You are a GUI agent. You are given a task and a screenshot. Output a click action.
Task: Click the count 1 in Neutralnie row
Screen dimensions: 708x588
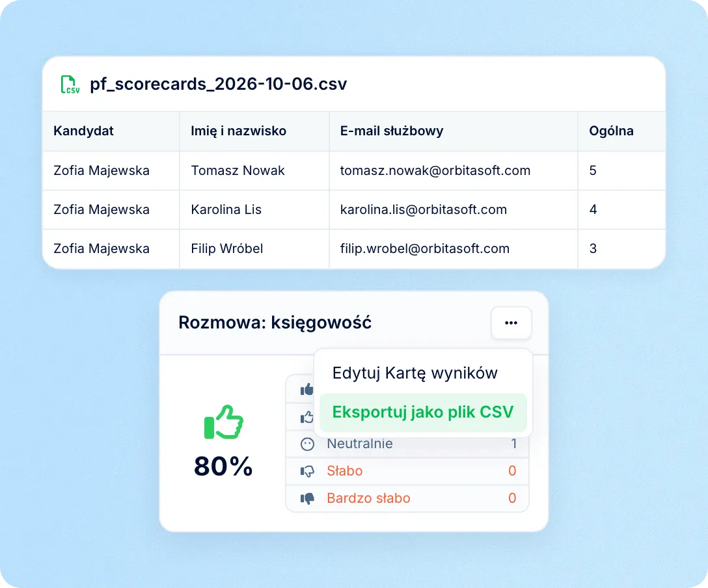513,444
